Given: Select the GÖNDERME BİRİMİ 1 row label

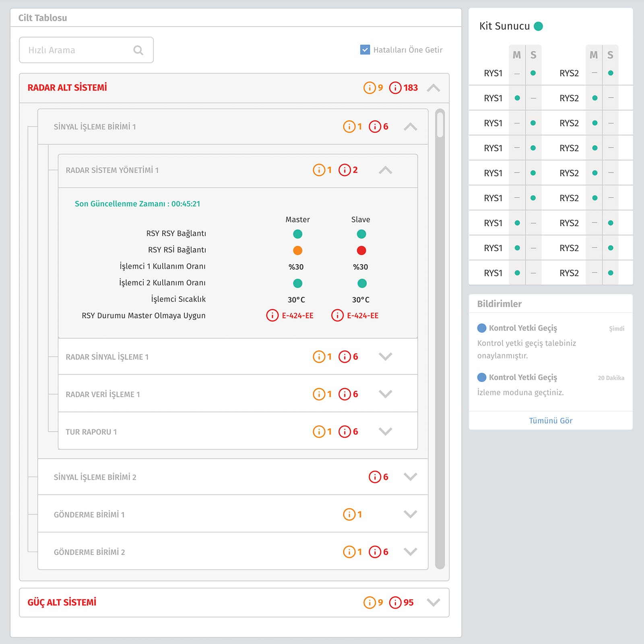Looking at the screenshot, I should (89, 515).
